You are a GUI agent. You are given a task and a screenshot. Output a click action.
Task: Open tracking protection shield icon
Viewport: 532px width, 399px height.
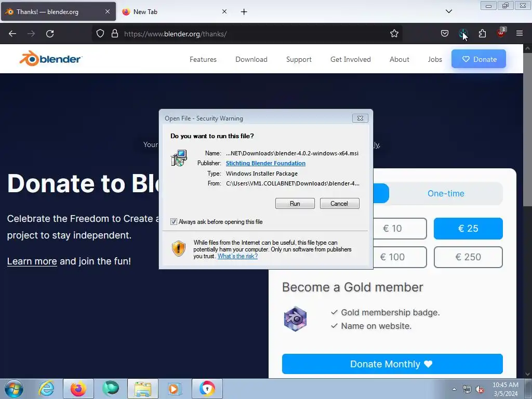pos(100,34)
